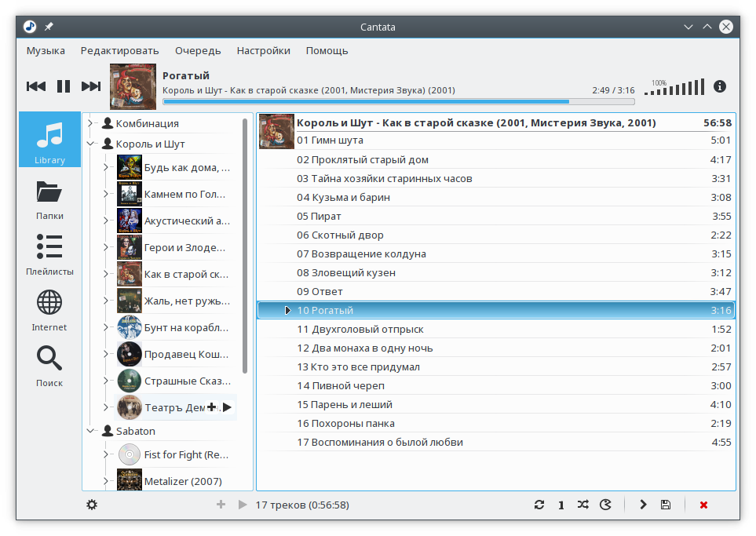Open the Папки sidebar view
Screen dimensions: 756x536
click(49, 200)
